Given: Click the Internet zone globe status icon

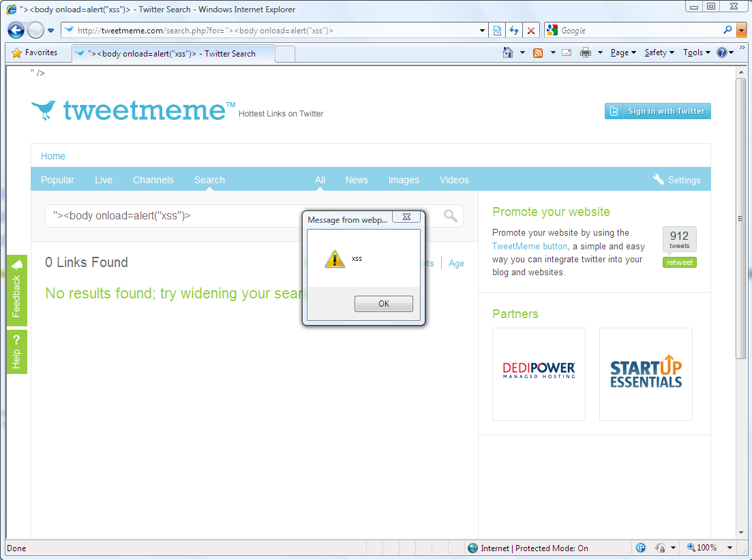Looking at the screenshot, I should pos(473,548).
